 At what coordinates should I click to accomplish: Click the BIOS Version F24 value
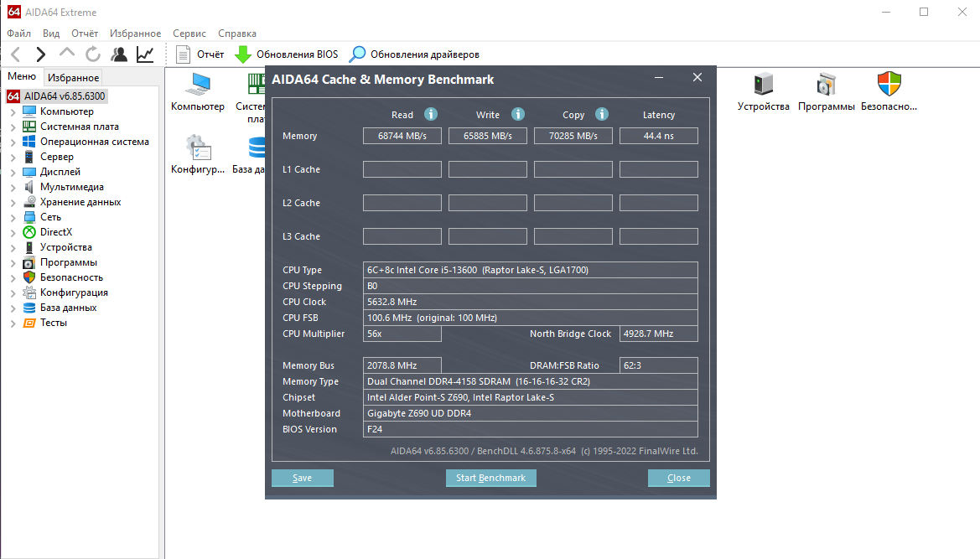coord(531,429)
